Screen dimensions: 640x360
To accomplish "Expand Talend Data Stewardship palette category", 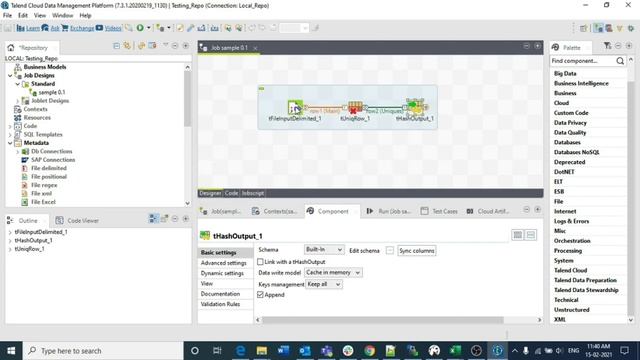I will click(x=586, y=290).
